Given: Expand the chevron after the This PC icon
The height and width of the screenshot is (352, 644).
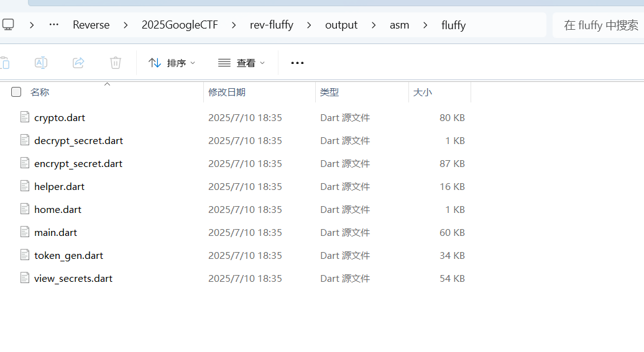Looking at the screenshot, I should coord(32,25).
